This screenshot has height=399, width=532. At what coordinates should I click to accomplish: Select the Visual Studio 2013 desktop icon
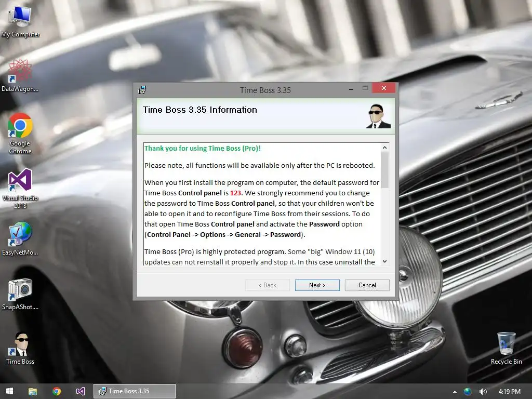[x=20, y=188]
